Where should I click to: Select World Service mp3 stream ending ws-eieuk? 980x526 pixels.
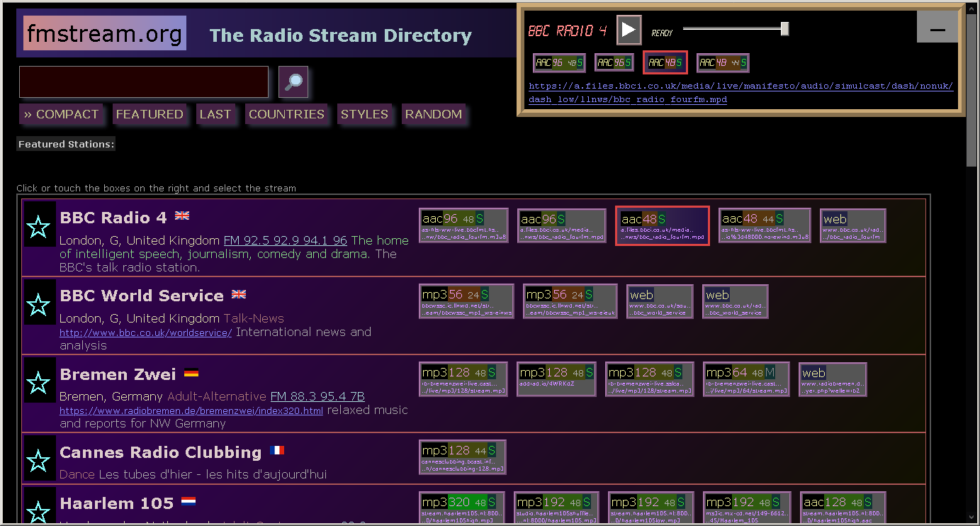[x=570, y=302]
